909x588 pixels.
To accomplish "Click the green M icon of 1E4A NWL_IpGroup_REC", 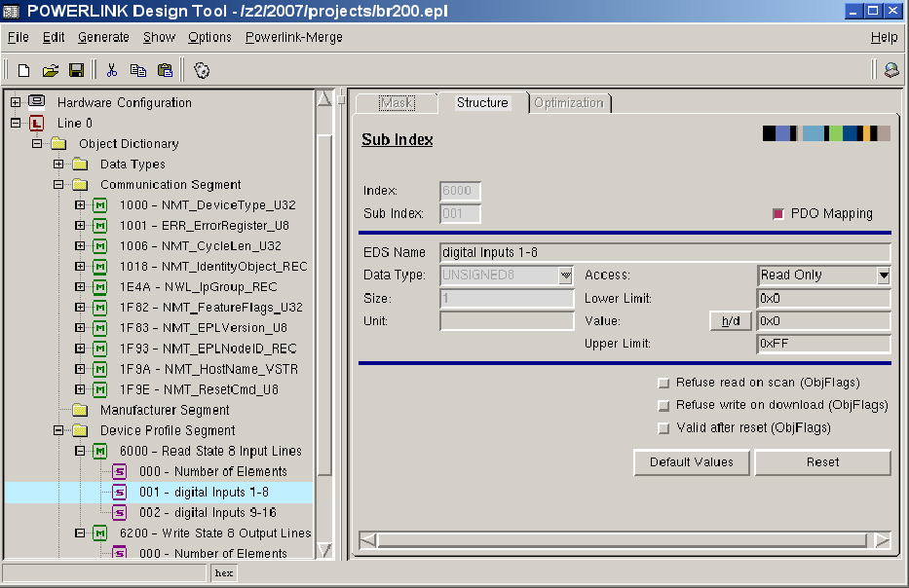I will click(x=100, y=287).
